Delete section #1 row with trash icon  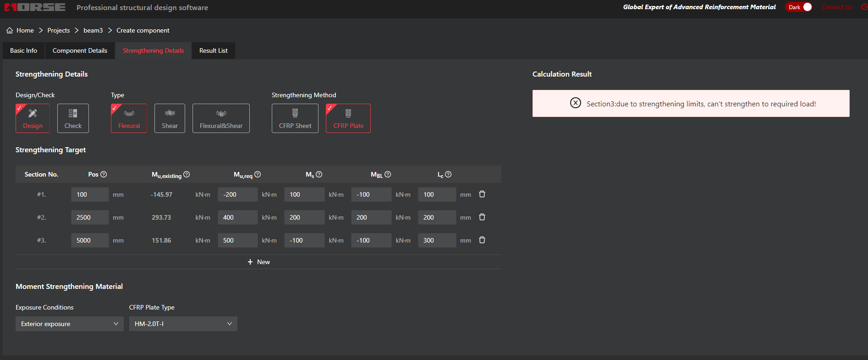click(482, 194)
